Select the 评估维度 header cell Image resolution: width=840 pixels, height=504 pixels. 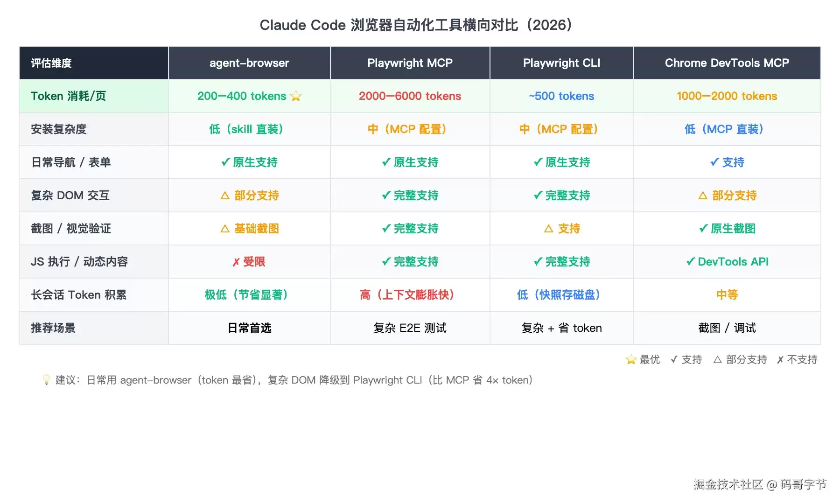[x=94, y=63]
